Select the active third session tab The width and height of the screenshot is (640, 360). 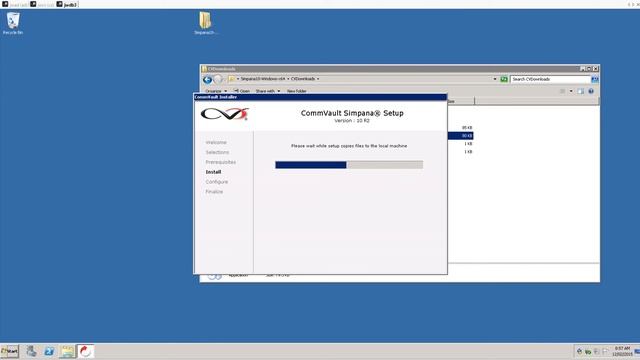tap(67, 4)
